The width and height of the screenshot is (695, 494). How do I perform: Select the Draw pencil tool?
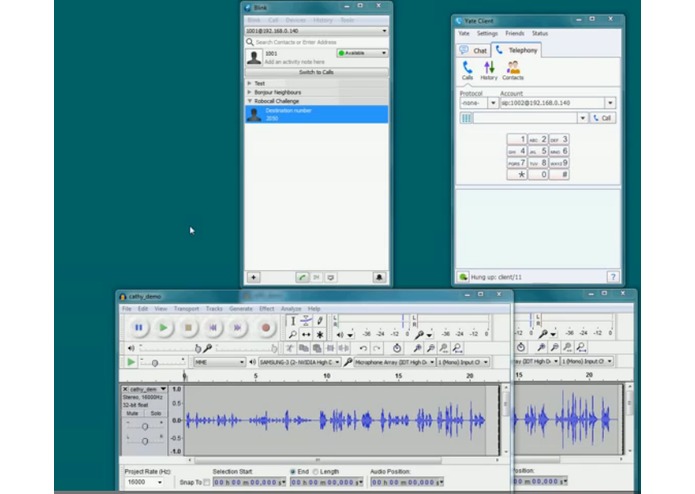point(320,321)
